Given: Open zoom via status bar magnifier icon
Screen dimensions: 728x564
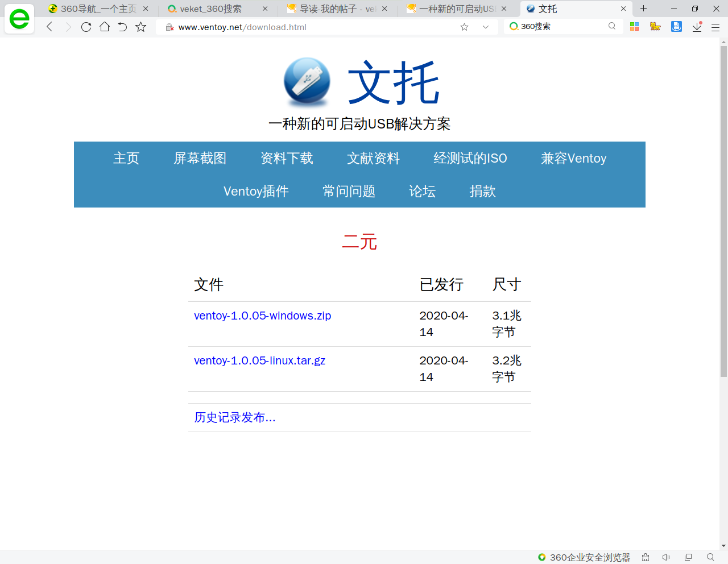Looking at the screenshot, I should point(710,557).
